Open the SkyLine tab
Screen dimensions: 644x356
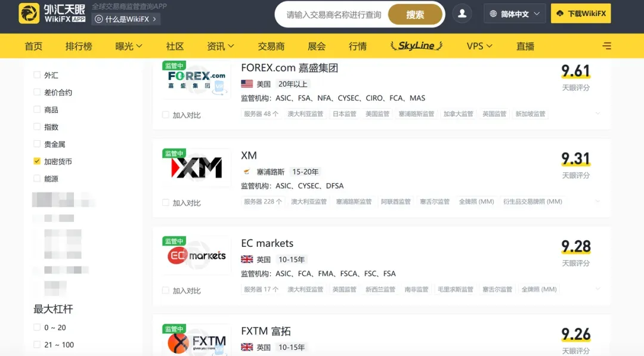pyautogui.click(x=416, y=45)
